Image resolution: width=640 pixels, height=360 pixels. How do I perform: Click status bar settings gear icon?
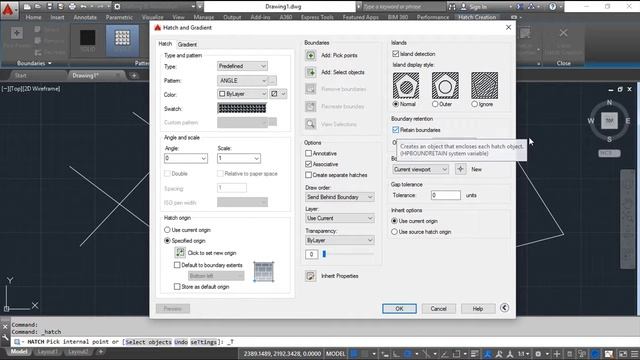click(538, 354)
